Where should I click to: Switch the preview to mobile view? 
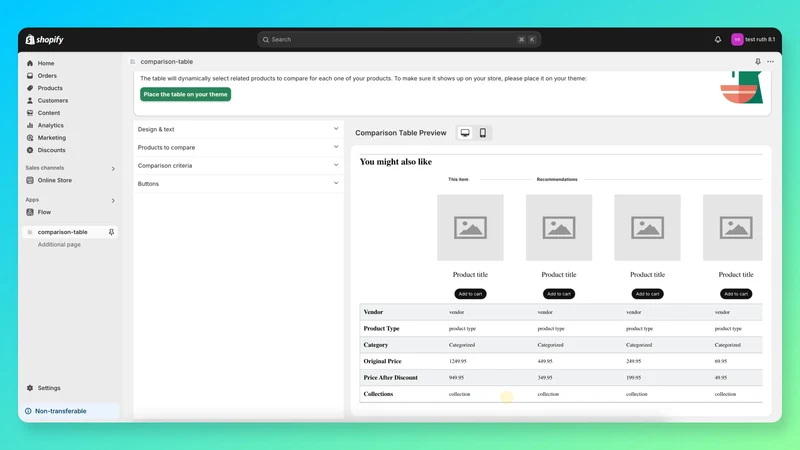(483, 133)
